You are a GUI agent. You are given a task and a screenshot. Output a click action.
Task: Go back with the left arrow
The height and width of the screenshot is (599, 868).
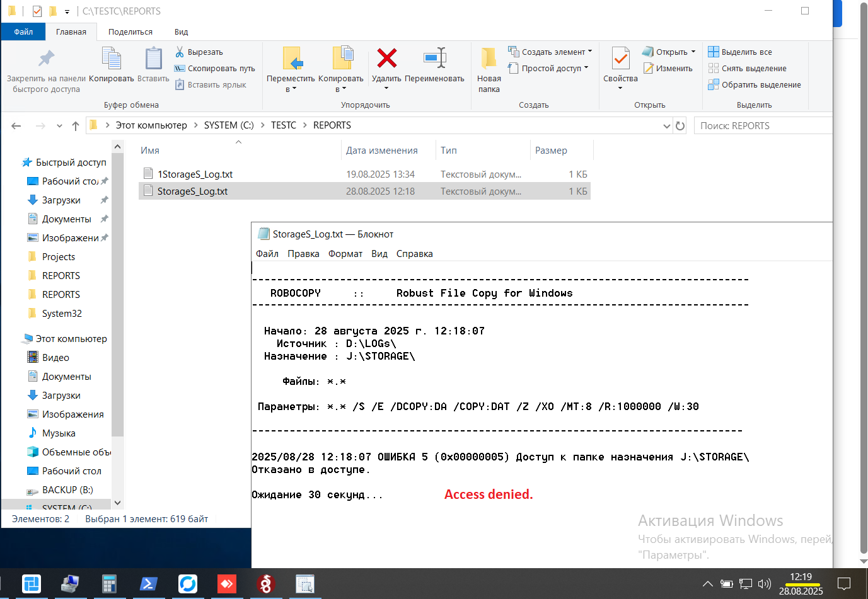coord(16,126)
